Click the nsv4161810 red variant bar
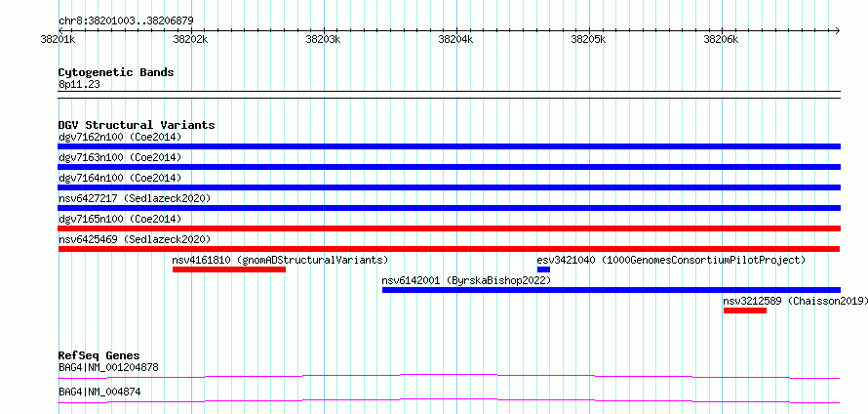The height and width of the screenshot is (414, 868). [229, 269]
